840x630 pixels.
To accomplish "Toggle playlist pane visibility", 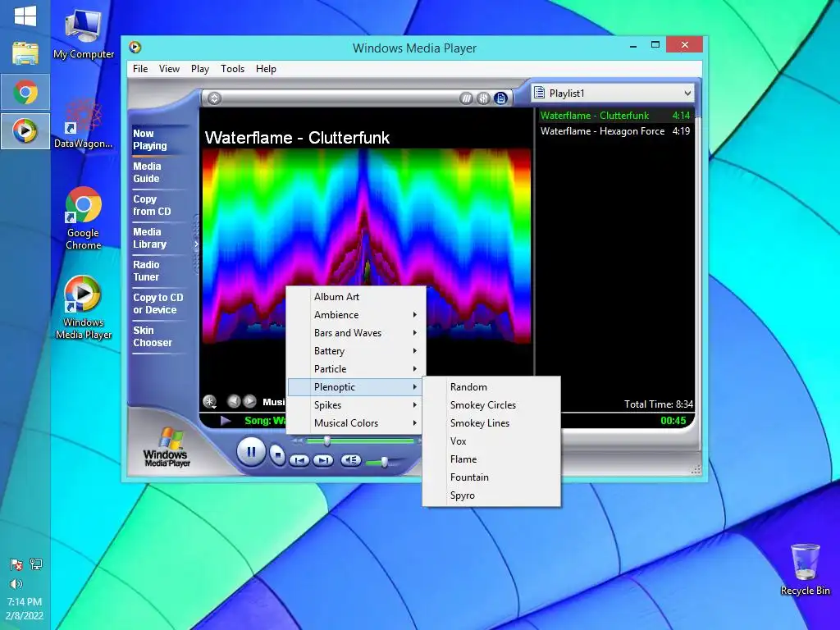I will tap(501, 98).
